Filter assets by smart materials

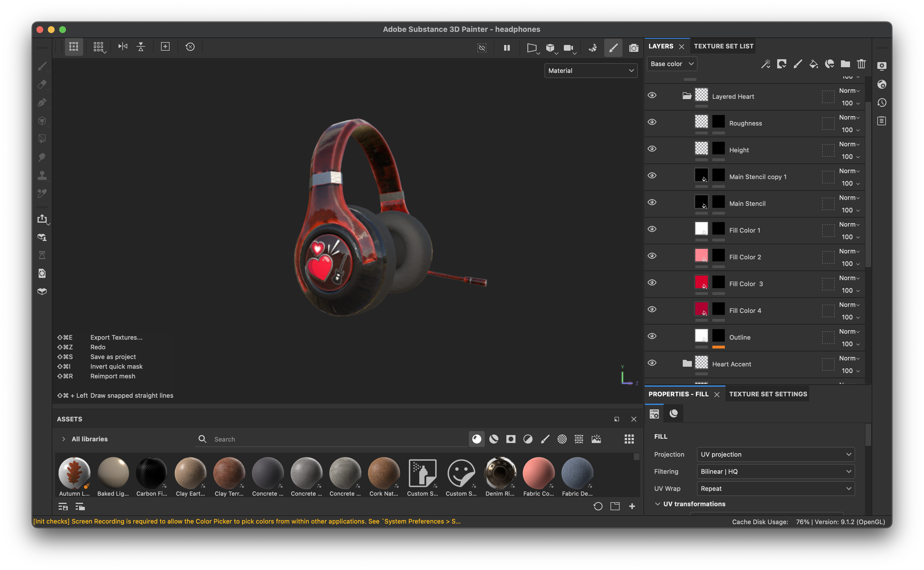point(494,439)
